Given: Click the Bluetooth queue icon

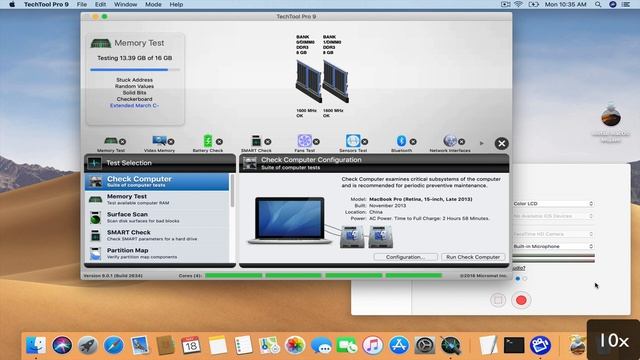Looking at the screenshot, I should tap(401, 141).
